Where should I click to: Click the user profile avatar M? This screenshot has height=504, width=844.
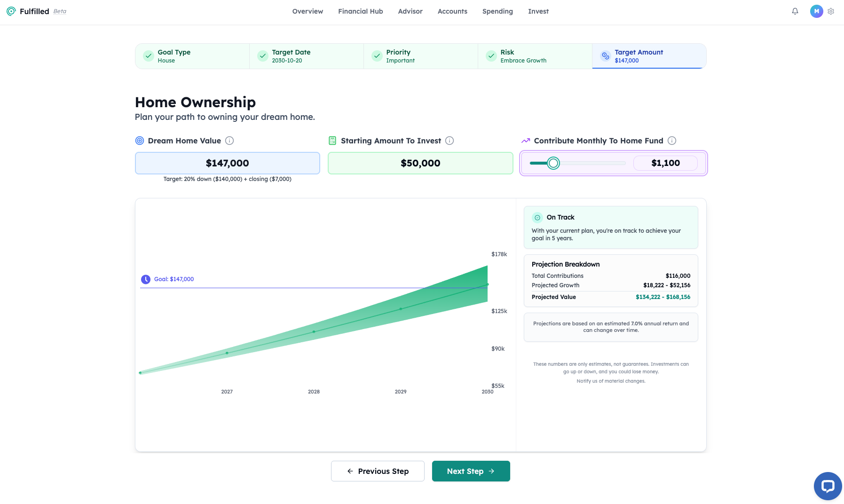[x=816, y=11]
